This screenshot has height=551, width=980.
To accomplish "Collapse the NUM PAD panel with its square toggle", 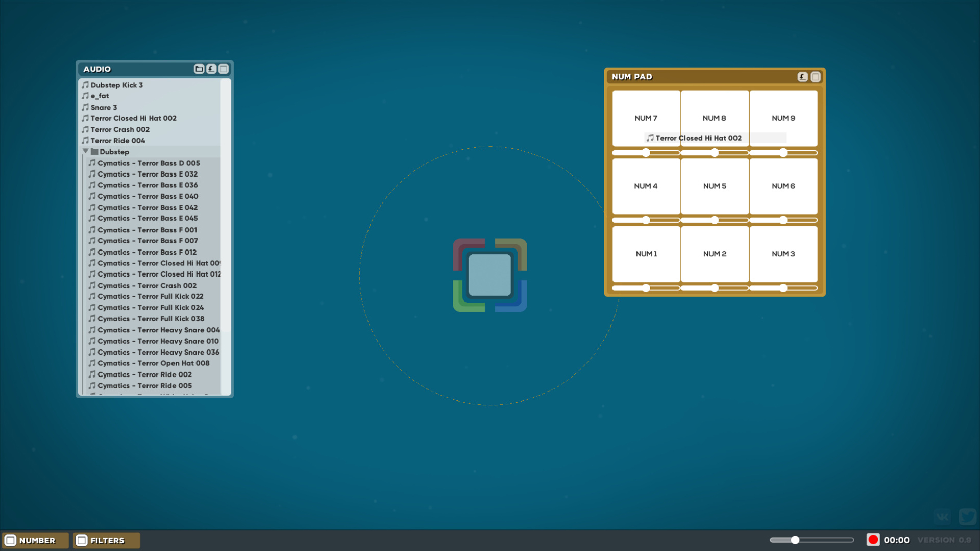I will coord(815,77).
